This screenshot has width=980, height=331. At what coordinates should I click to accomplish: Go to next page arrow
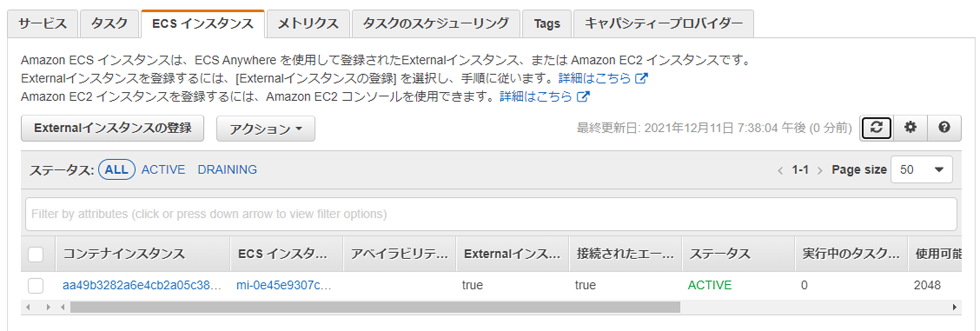820,171
